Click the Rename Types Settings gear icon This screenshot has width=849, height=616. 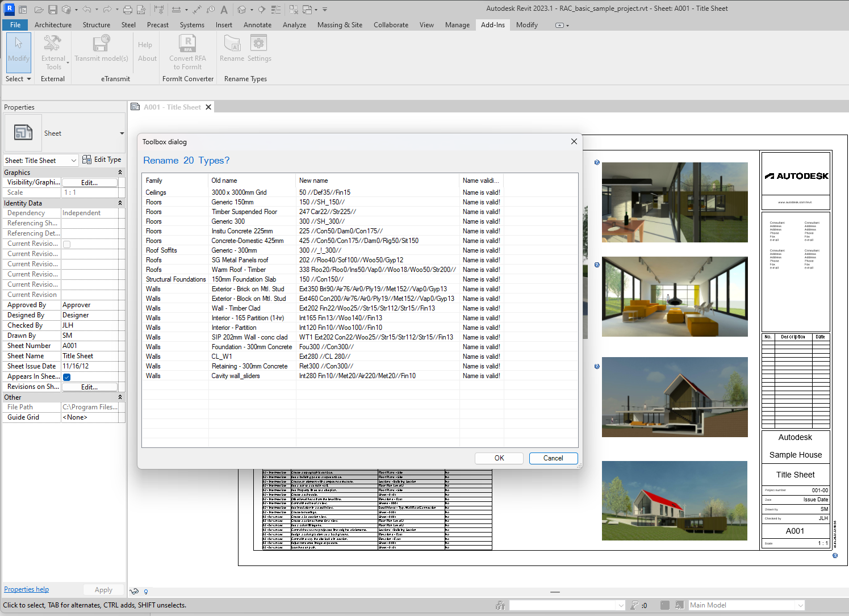[259, 44]
